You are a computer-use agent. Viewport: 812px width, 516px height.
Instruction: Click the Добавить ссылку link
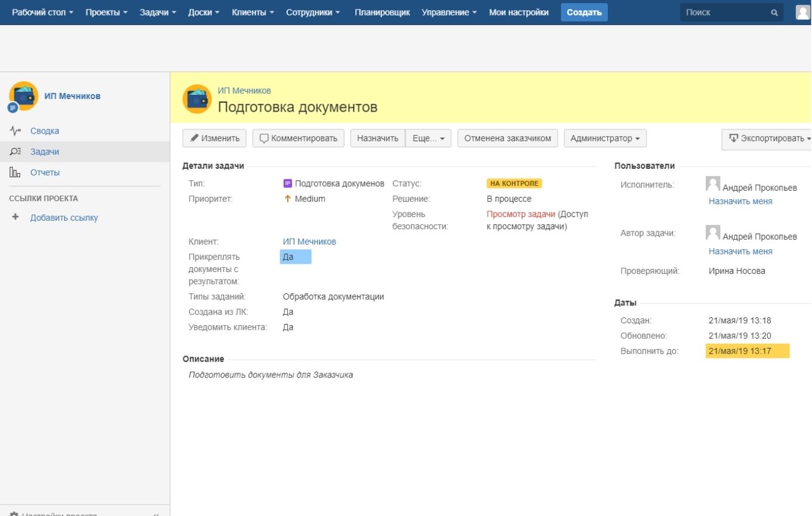(x=64, y=218)
